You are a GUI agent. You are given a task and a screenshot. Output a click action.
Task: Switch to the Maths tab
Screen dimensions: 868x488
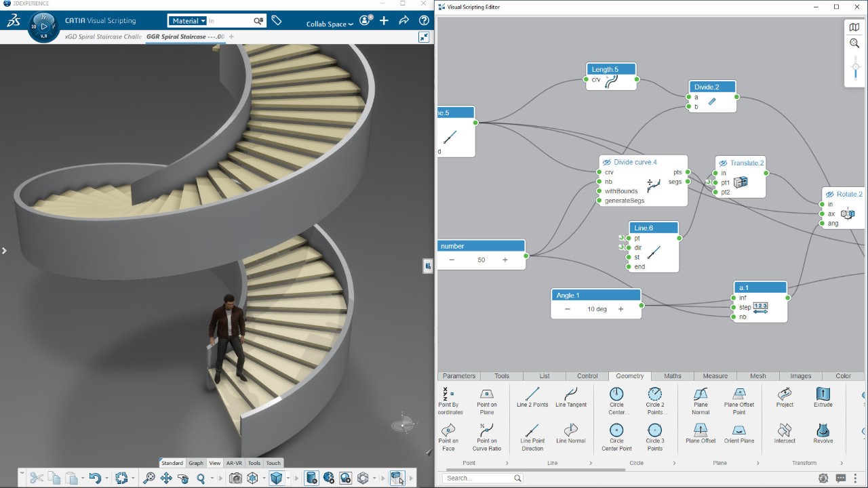tap(672, 376)
